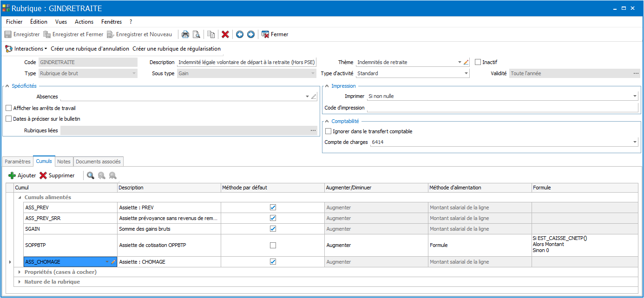644x298 pixels.
Task: Click the magnifier search icon in Cumuls toolbar
Action: (91, 175)
